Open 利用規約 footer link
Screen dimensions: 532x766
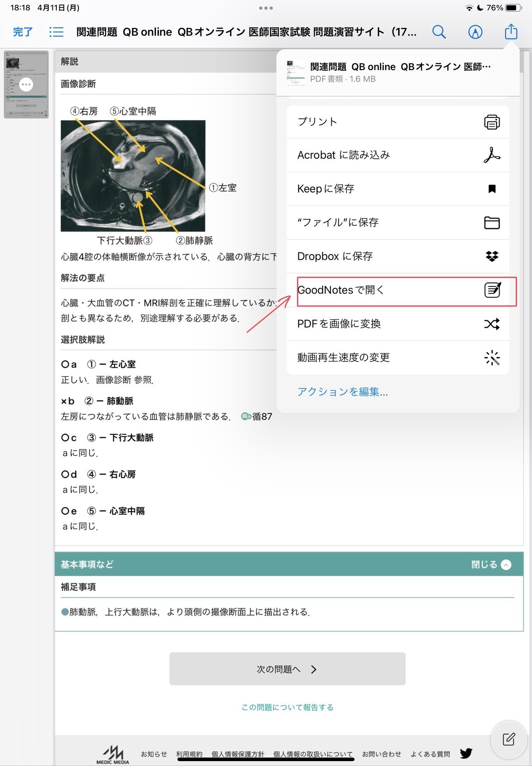tap(189, 754)
